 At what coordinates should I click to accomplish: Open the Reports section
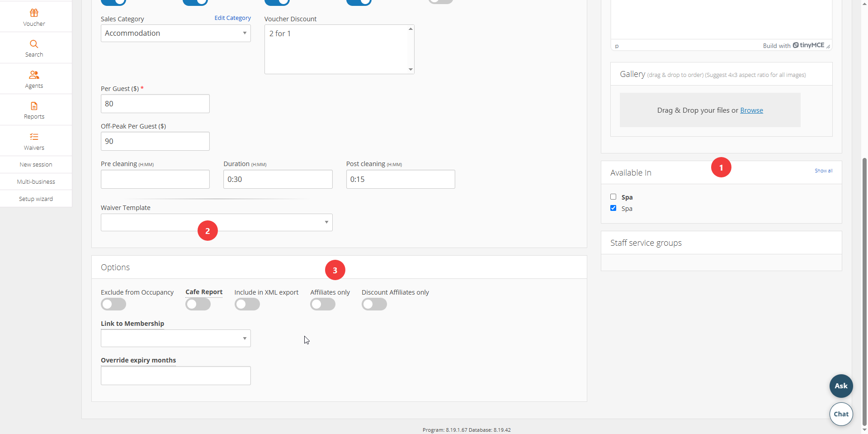pos(34,110)
